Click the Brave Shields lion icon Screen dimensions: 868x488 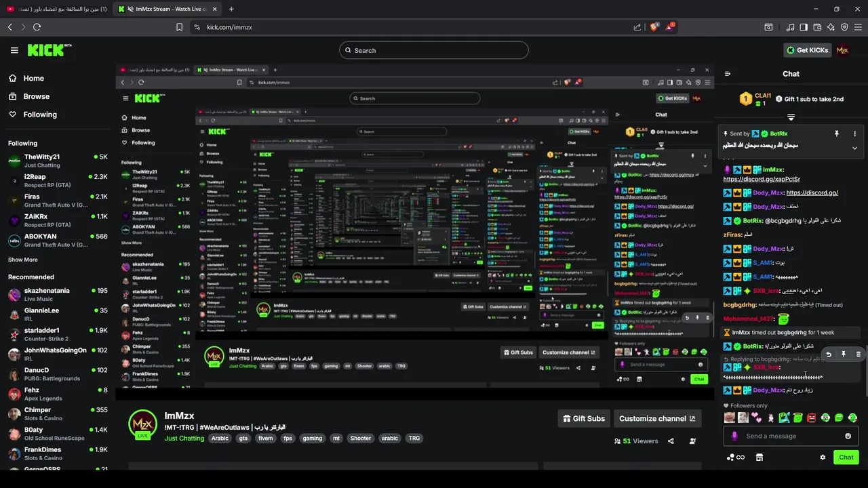654,27
